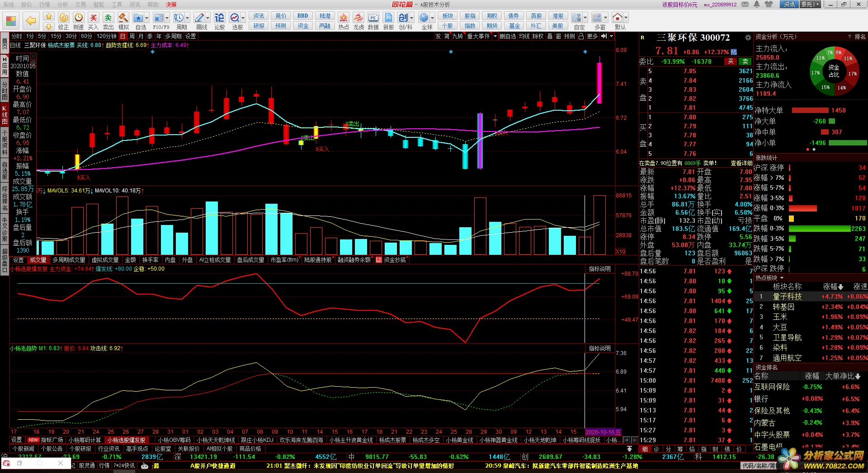The width and height of the screenshot is (868, 473).
Task: Open the 分析 menu
Action: point(63,4)
